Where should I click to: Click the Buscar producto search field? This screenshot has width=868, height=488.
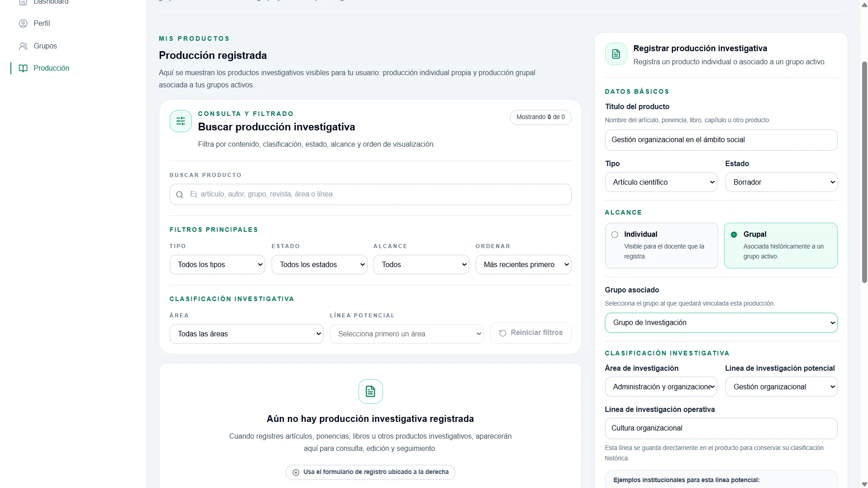pyautogui.click(x=370, y=195)
